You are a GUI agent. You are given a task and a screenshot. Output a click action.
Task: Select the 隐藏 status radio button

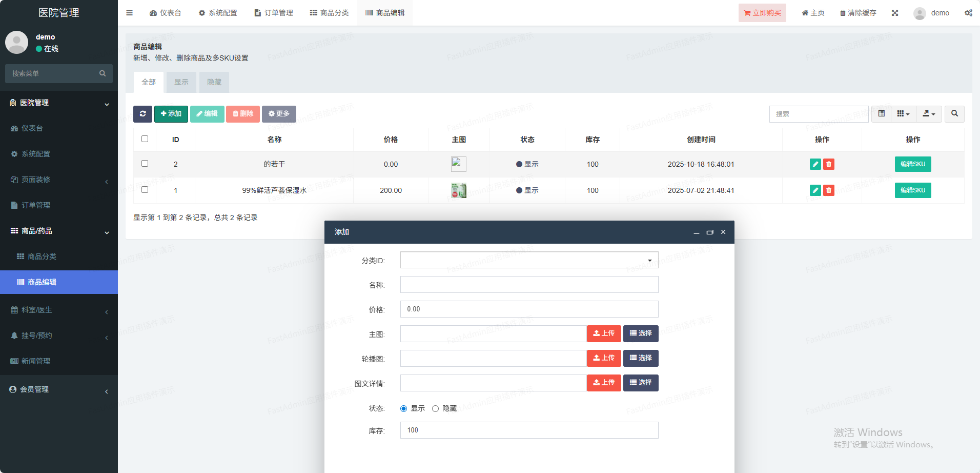click(435, 409)
